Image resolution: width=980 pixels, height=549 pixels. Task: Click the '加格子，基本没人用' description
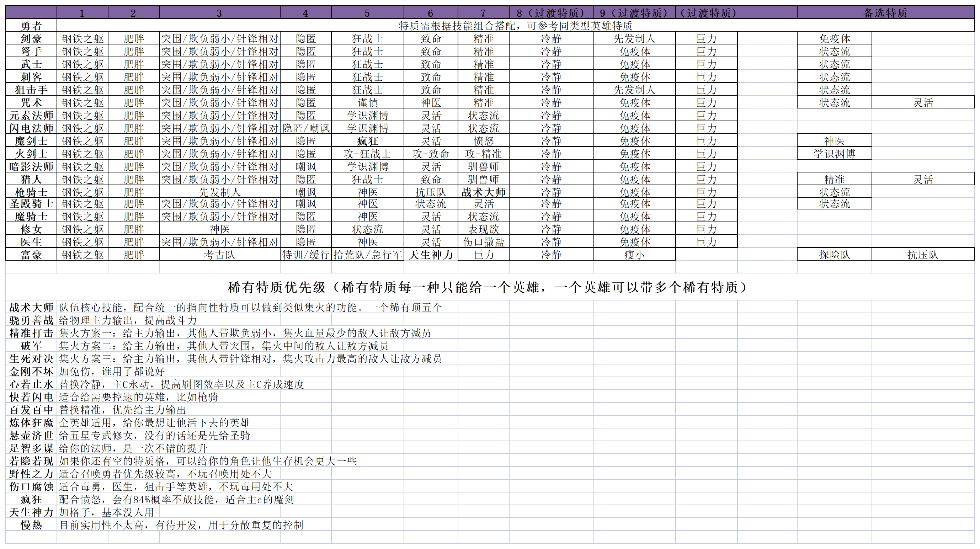click(106, 512)
